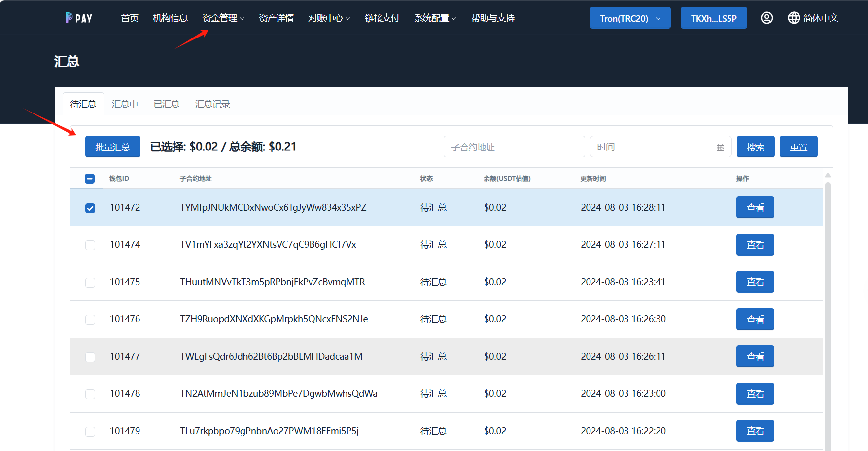This screenshot has width=868, height=451.
Task: Expand the 系统配置 dropdown menu
Action: click(435, 18)
